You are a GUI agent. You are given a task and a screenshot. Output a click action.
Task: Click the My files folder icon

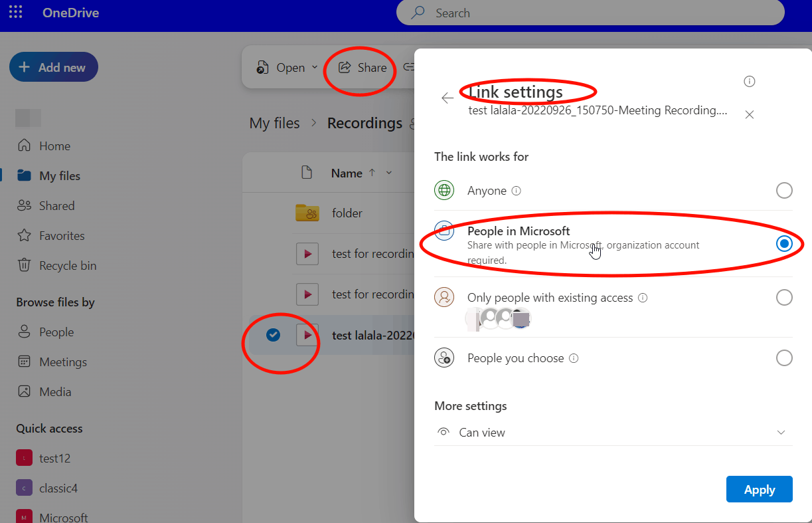click(25, 175)
